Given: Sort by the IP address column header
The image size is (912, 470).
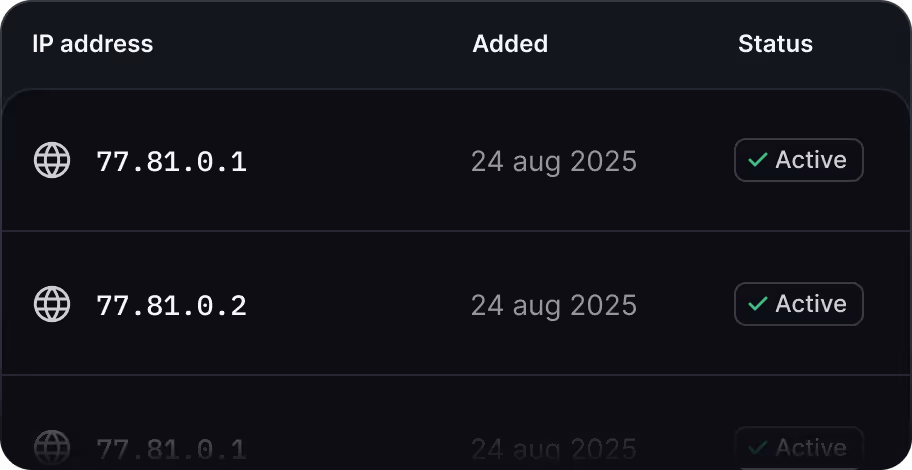Looking at the screenshot, I should [x=93, y=44].
